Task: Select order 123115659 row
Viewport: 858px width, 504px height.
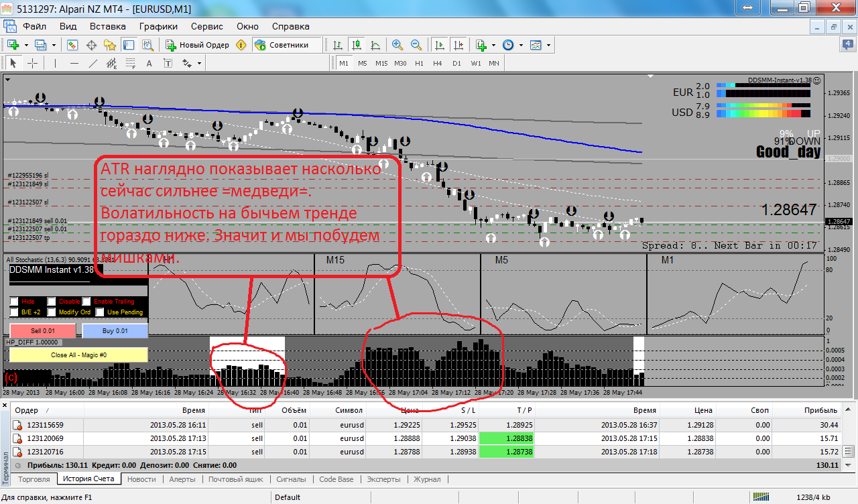Action: 426,425
